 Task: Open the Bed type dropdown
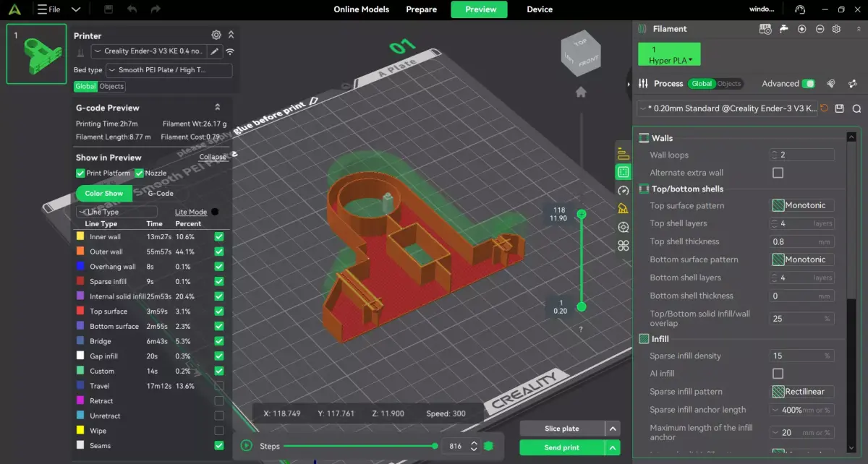[169, 70]
